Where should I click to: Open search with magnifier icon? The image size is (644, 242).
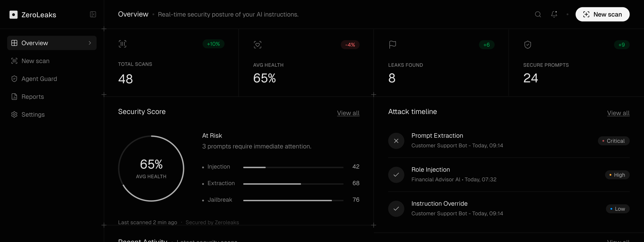tap(538, 14)
